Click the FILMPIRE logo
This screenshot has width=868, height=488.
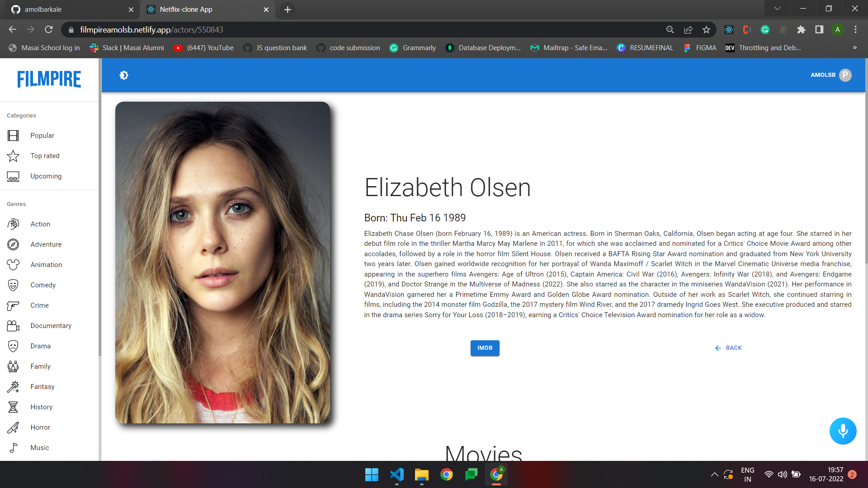pos(49,79)
